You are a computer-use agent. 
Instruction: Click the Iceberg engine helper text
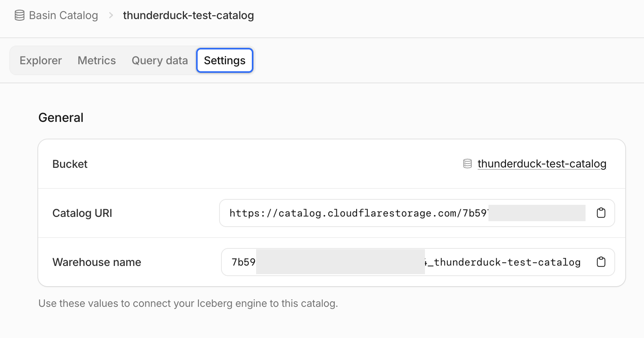188,303
